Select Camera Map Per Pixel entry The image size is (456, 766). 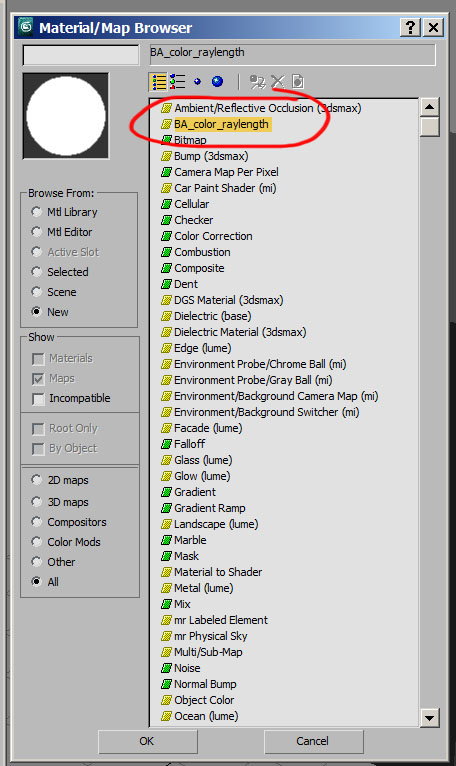coord(226,172)
